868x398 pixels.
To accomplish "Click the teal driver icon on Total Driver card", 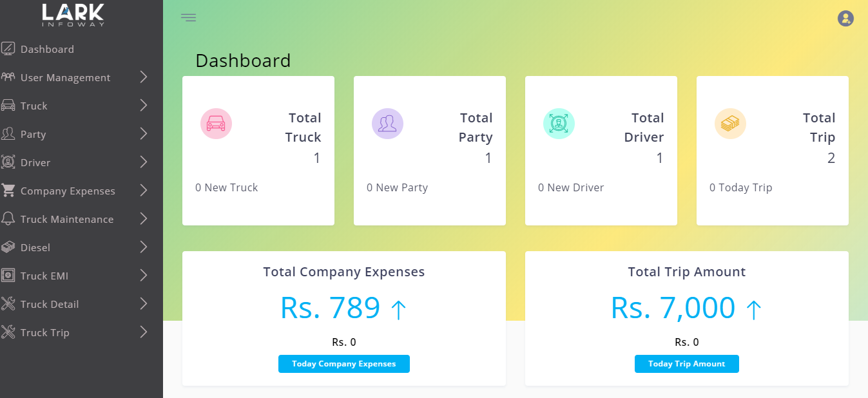I will pos(559,124).
